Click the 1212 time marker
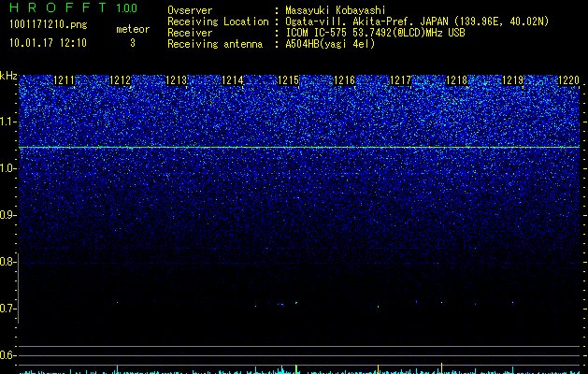 (120, 80)
